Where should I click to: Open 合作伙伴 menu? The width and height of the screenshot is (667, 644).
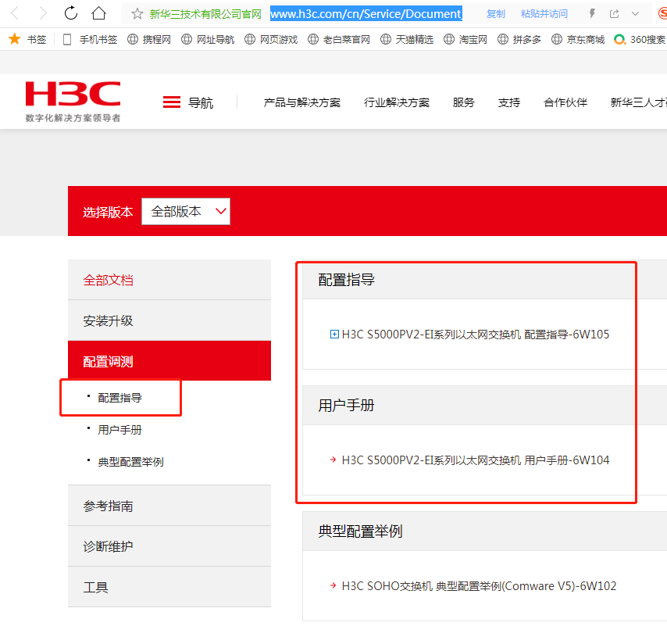(x=565, y=102)
